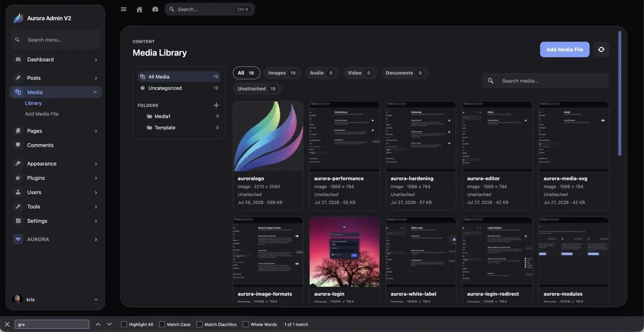Click the vertical page scrollbar
The height and width of the screenshot is (332, 644).
[x=619, y=94]
